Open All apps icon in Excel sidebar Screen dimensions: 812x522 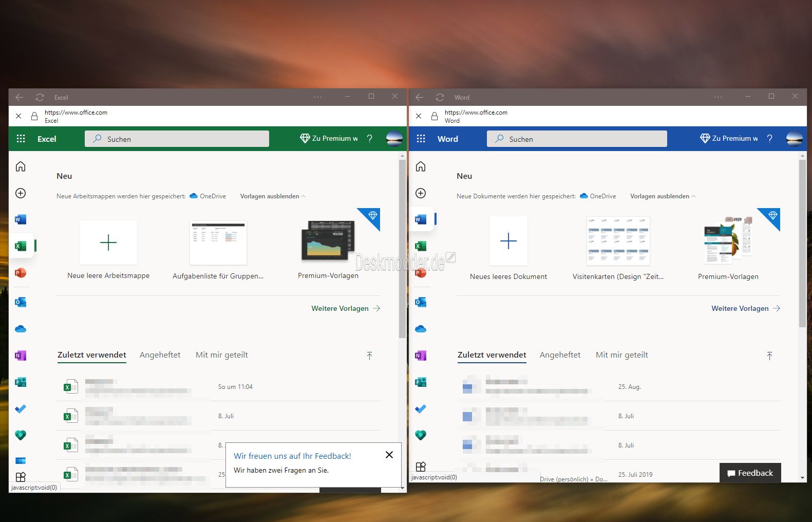21,477
